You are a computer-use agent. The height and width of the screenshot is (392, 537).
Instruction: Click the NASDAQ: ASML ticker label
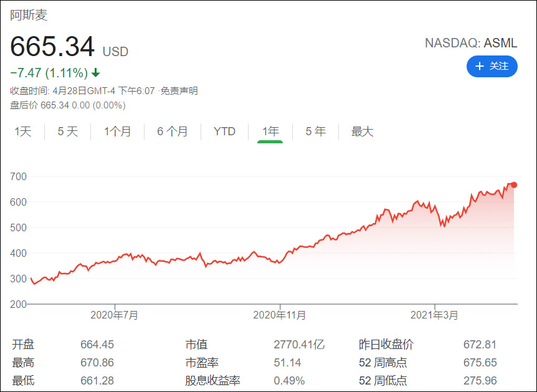tap(471, 43)
